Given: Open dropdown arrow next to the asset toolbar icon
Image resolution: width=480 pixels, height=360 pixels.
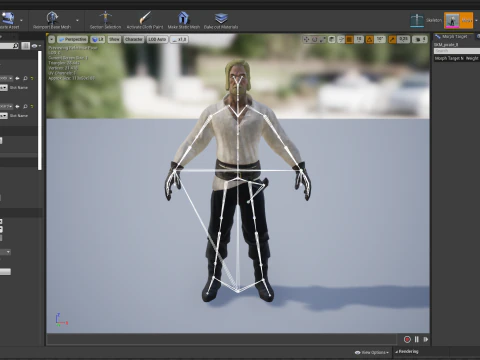Looking at the screenshot, I should click(21, 20).
